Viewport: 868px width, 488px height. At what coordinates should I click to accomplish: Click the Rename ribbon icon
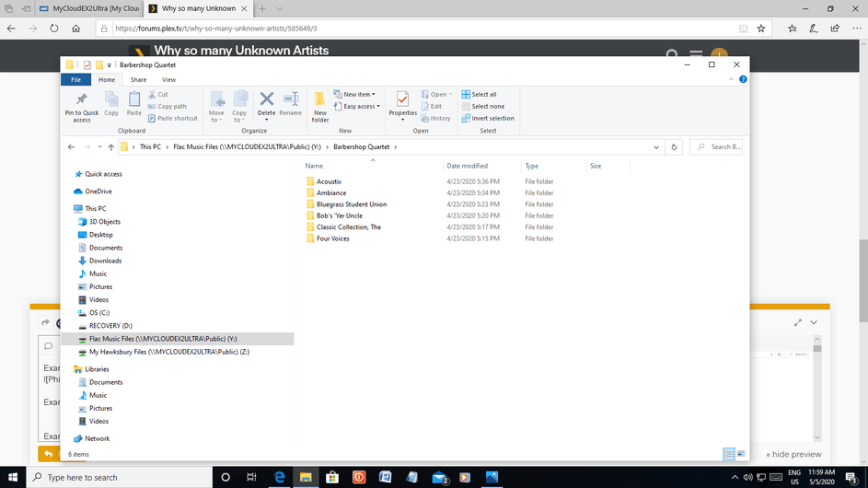[x=290, y=99]
